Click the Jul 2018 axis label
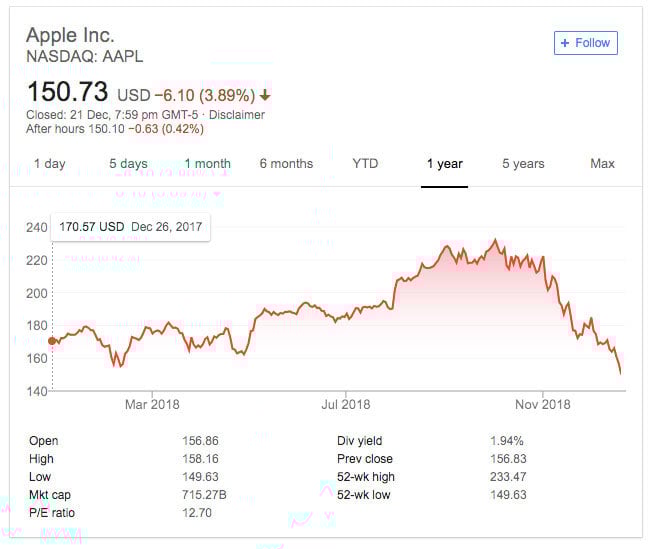Screen dimensions: 660x549 tap(346, 404)
